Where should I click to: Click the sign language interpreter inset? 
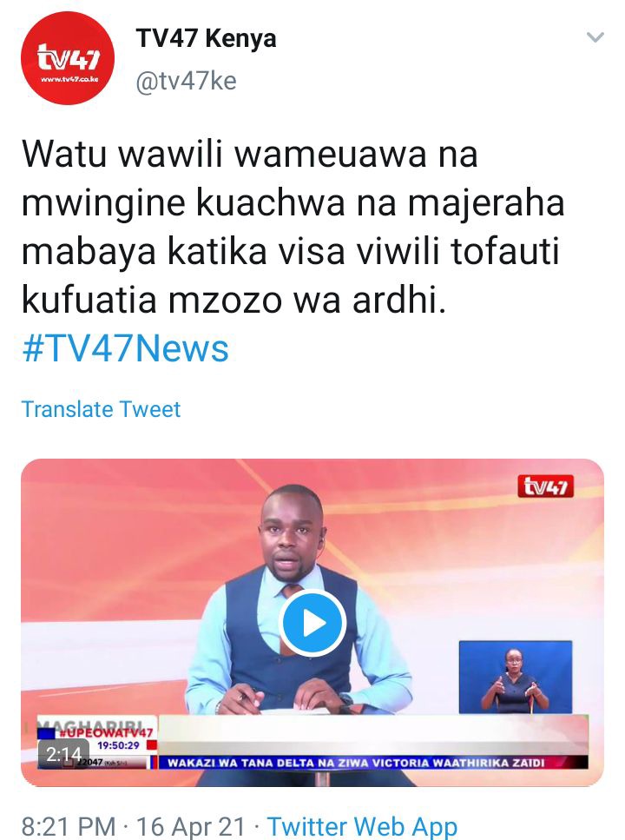tap(516, 677)
